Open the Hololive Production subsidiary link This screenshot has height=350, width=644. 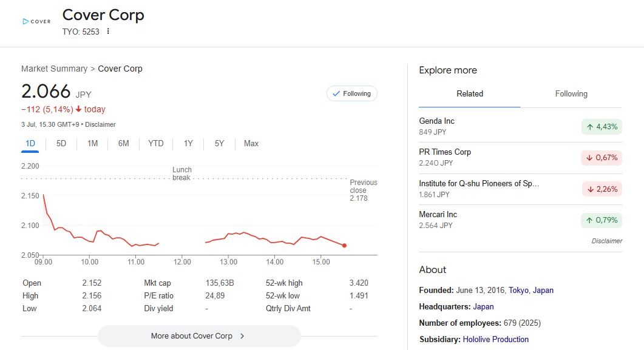point(495,339)
